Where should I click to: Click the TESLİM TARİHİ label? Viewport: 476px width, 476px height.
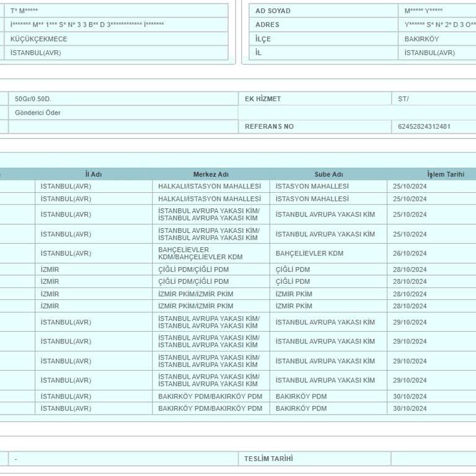tap(268, 459)
